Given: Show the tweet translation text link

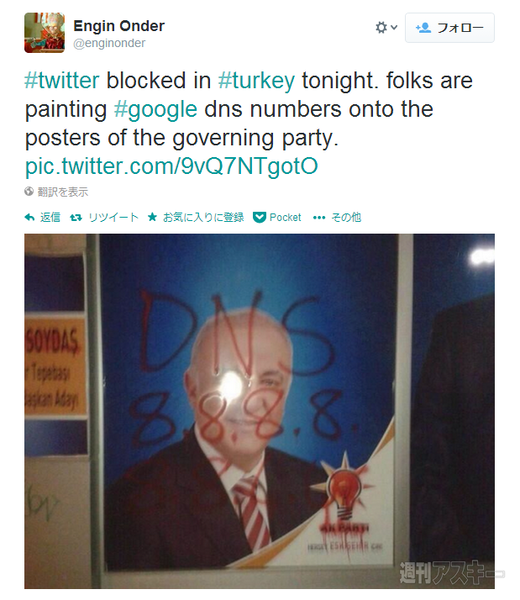Looking at the screenshot, I should coord(63,192).
